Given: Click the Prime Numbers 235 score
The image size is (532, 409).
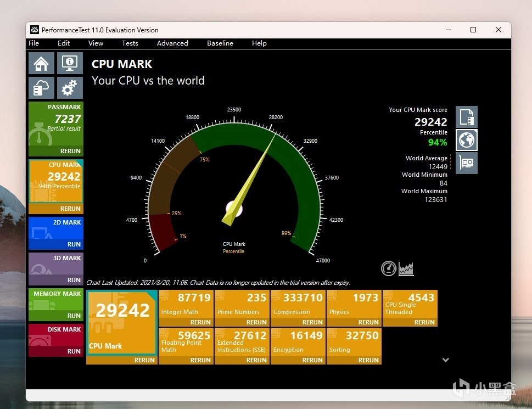Looking at the screenshot, I should click(257, 298).
